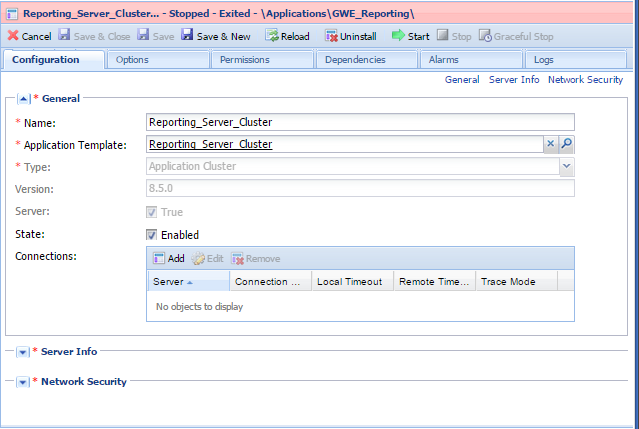Sort by the Local Timeout column header
The width and height of the screenshot is (639, 429).
point(353,282)
